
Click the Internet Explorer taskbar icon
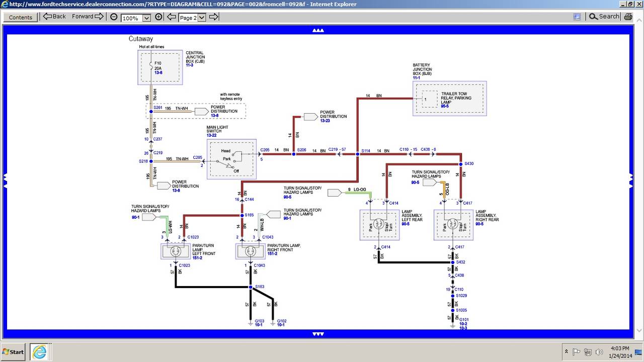pyautogui.click(x=38, y=351)
